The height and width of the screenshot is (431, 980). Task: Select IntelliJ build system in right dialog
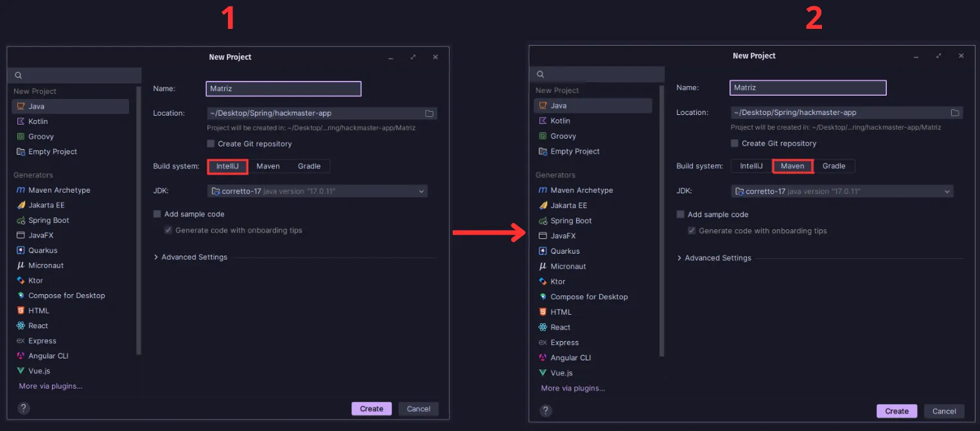[751, 166]
